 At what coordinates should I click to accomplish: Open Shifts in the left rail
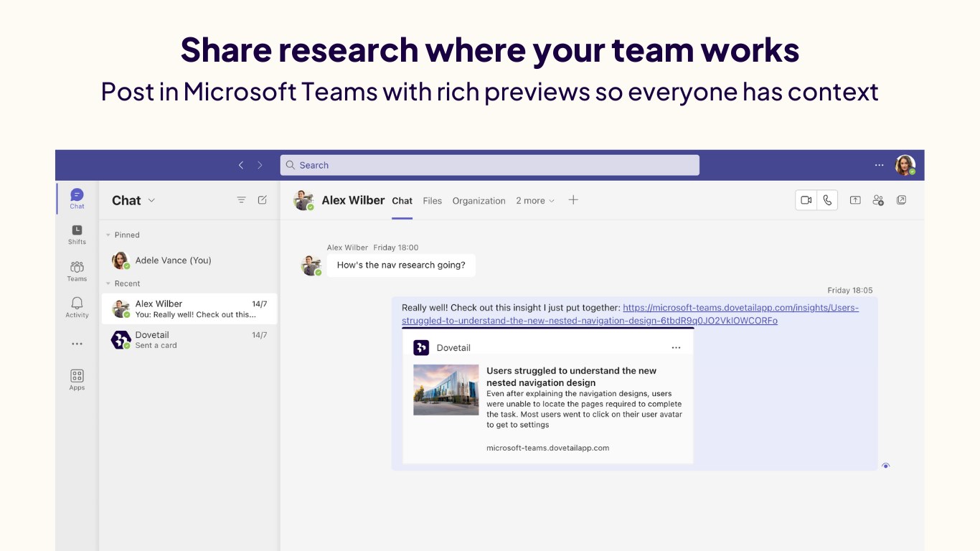[x=77, y=234]
